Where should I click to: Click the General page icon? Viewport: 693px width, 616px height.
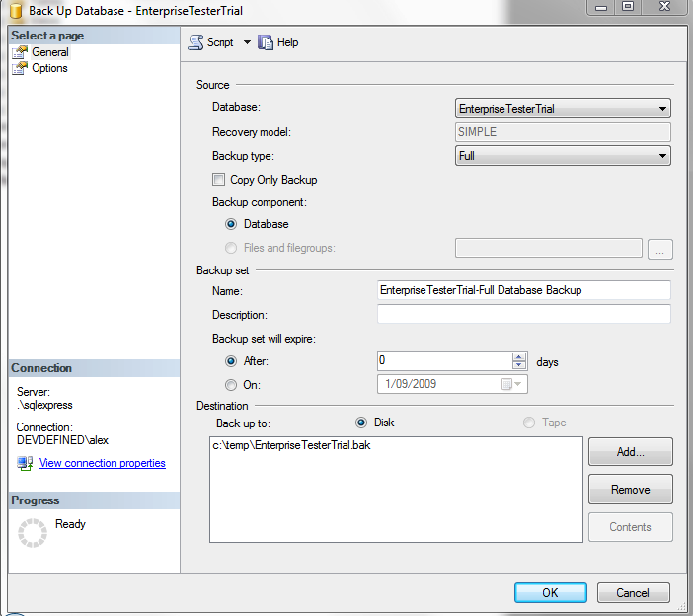[20, 52]
